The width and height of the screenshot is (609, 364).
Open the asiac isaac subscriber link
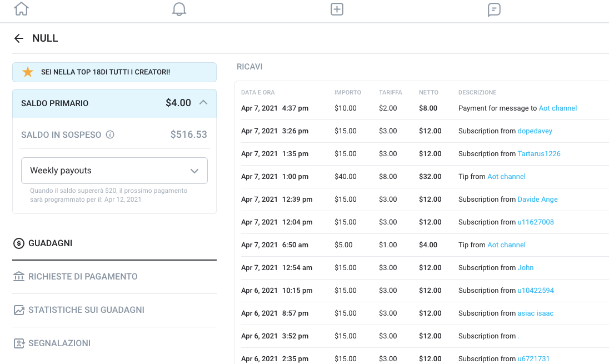tap(535, 313)
